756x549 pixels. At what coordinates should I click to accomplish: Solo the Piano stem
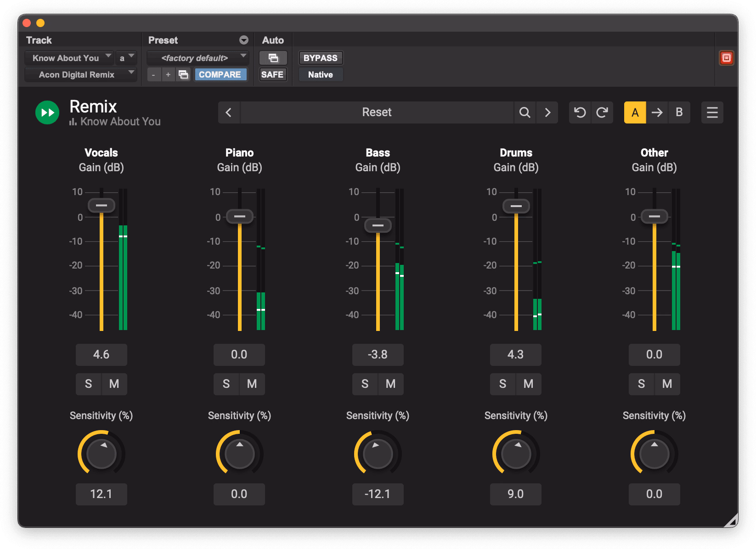(x=226, y=384)
